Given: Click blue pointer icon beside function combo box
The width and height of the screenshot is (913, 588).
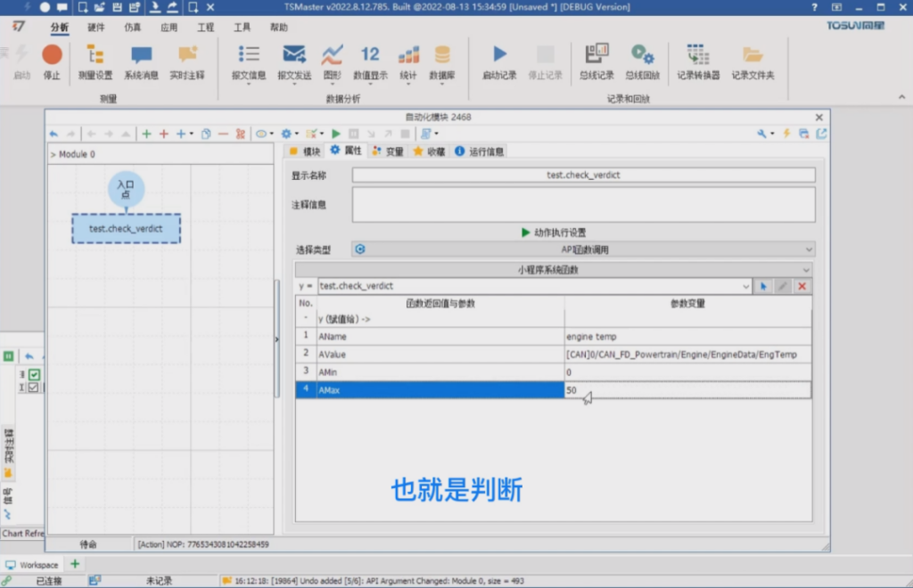Looking at the screenshot, I should [763, 286].
